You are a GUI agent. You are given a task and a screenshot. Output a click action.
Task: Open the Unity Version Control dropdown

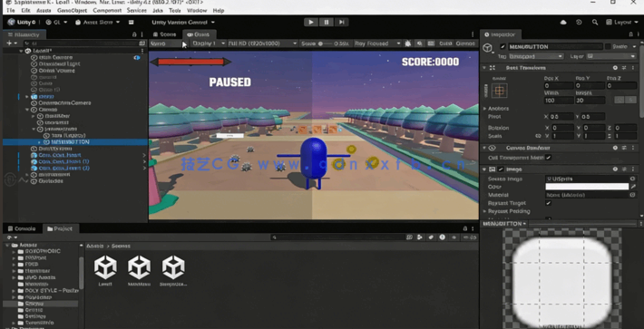pos(183,22)
